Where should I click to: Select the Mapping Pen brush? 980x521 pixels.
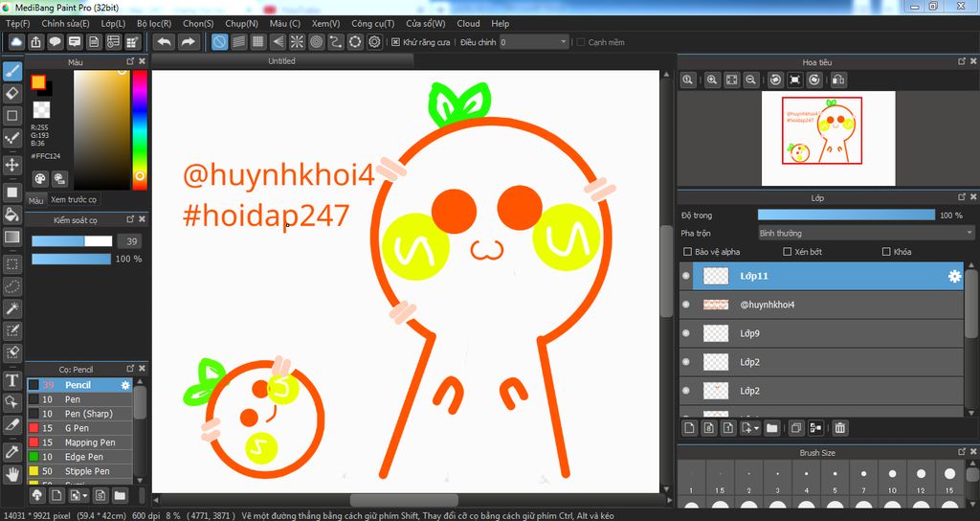tap(79, 442)
